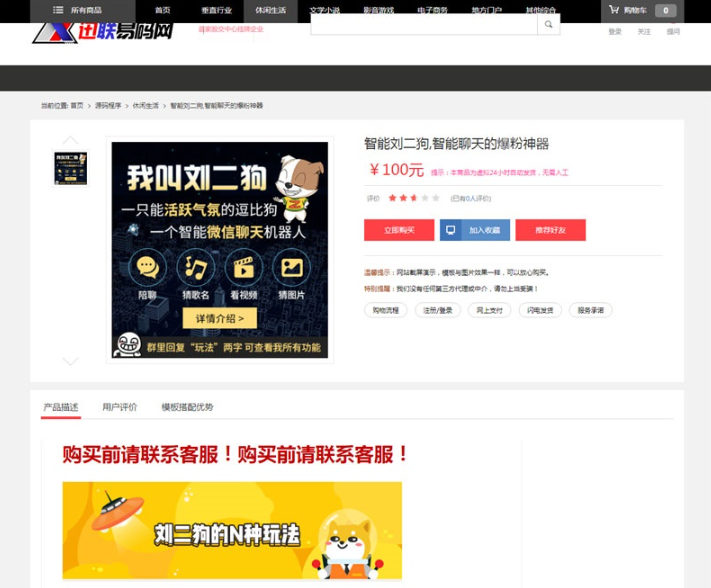The height and width of the screenshot is (588, 711).
Task: Open the 服务承诺 pill link
Action: [590, 310]
